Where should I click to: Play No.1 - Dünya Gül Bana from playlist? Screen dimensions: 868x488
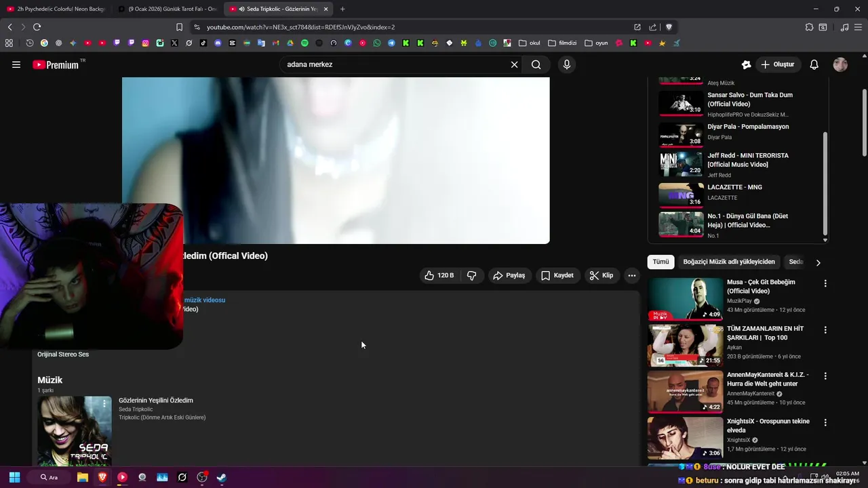(739, 224)
